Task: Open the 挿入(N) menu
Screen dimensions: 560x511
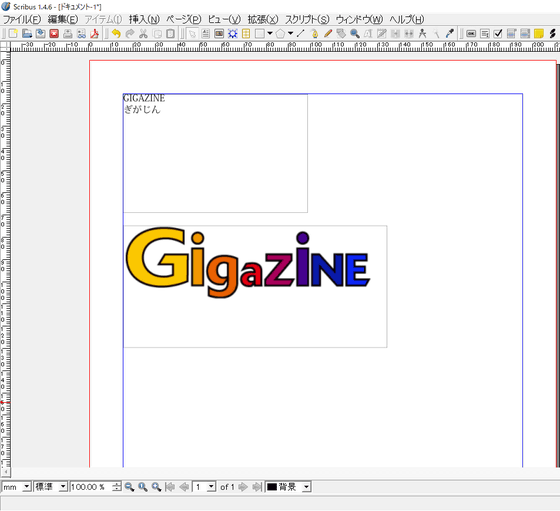Action: (x=144, y=19)
